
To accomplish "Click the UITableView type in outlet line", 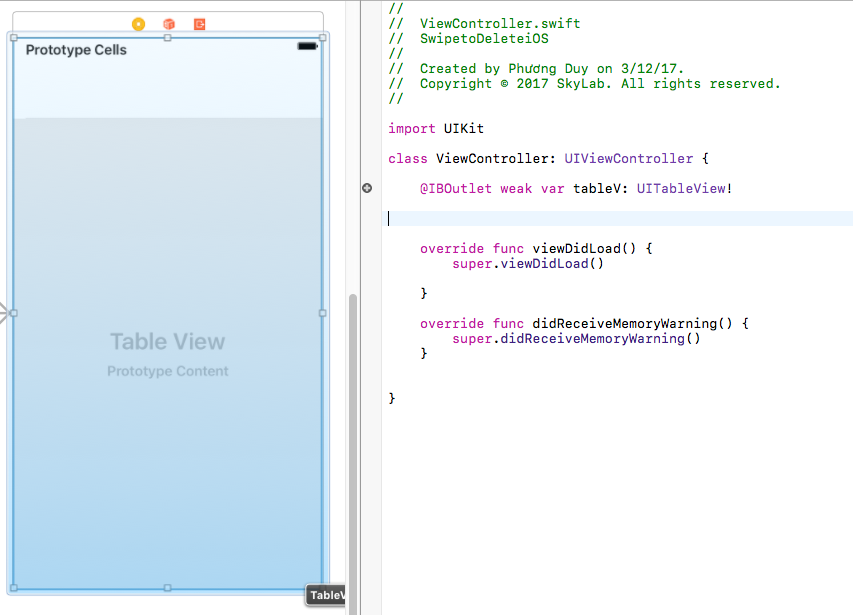I will [681, 189].
